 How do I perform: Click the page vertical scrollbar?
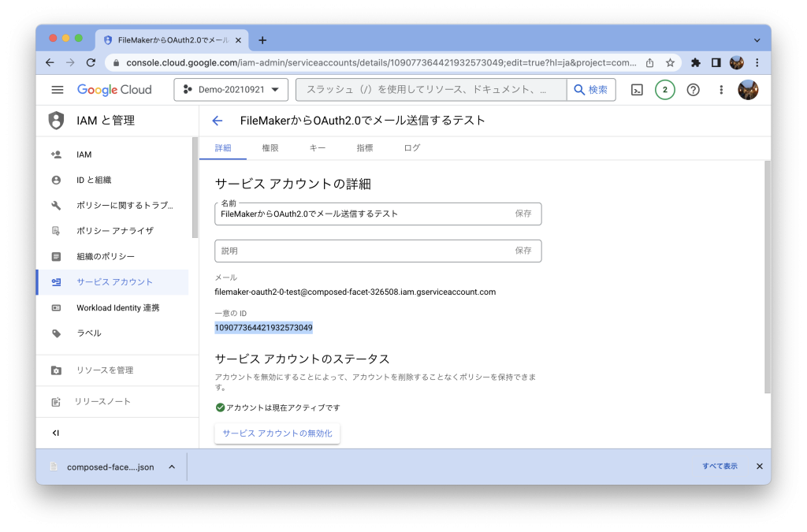tap(768, 278)
